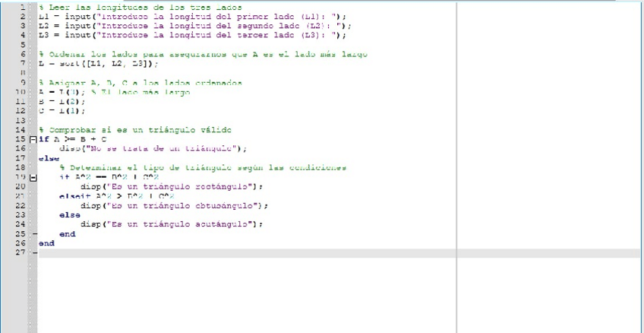
Task: Click the disp 'Es un triángulo acutángulo' line
Action: 172,224
